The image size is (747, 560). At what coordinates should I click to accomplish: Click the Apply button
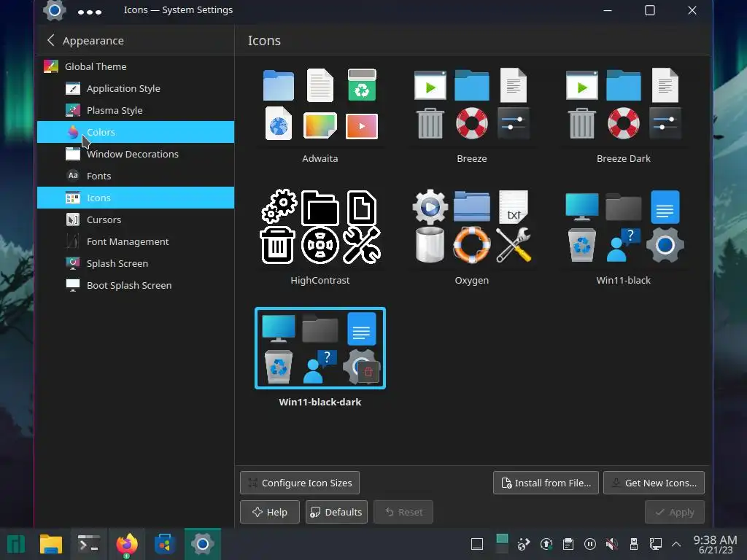[675, 512]
